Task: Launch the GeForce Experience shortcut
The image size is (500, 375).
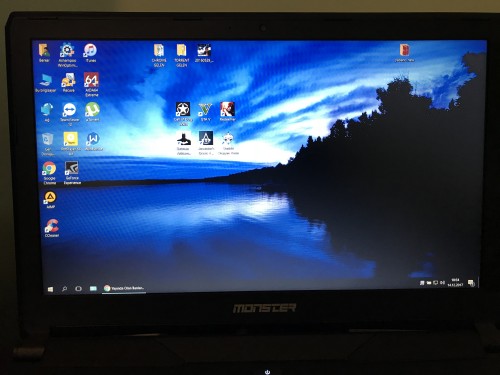Action: point(72,173)
